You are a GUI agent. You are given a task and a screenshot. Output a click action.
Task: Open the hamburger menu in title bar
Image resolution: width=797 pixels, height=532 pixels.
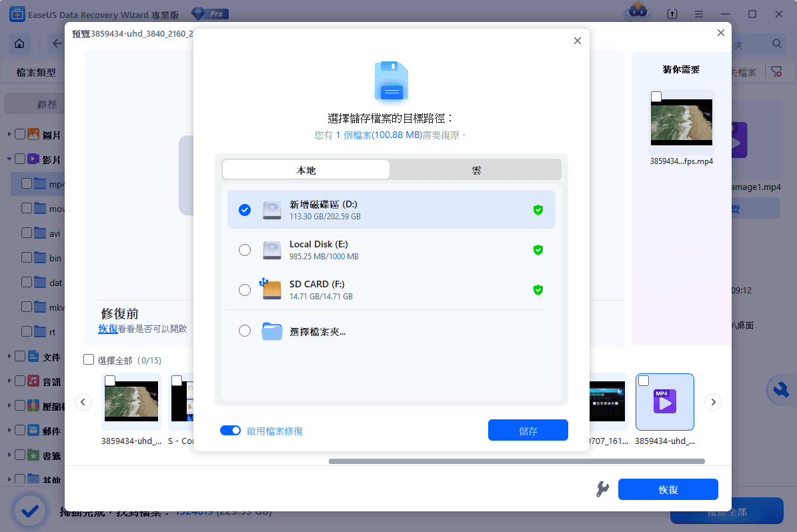coord(699,14)
